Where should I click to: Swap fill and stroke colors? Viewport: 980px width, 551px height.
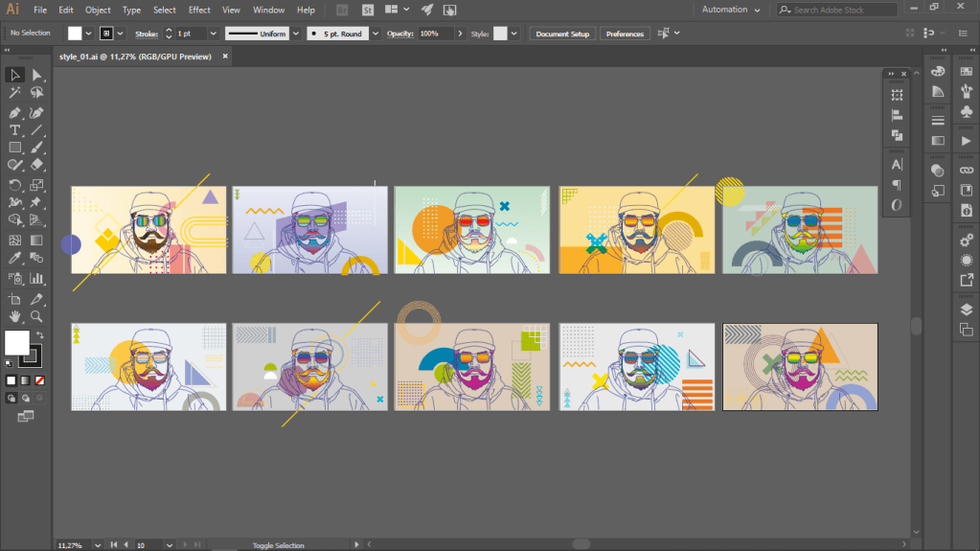click(40, 335)
